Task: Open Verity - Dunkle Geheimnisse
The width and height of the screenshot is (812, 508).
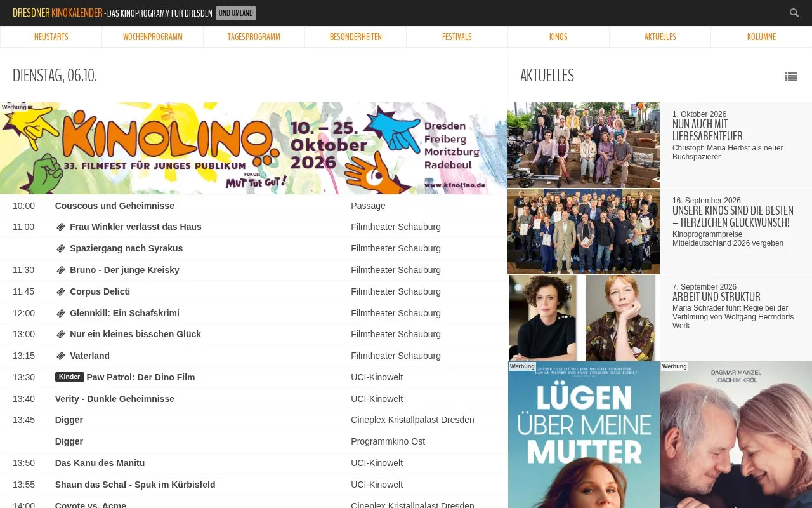Action: pos(115,399)
